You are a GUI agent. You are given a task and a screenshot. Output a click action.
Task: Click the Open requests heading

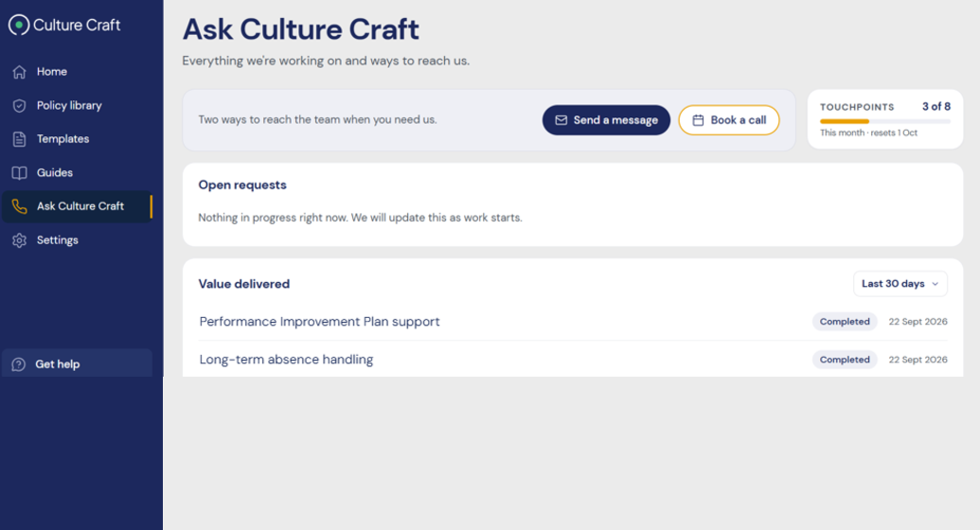pyautogui.click(x=242, y=185)
